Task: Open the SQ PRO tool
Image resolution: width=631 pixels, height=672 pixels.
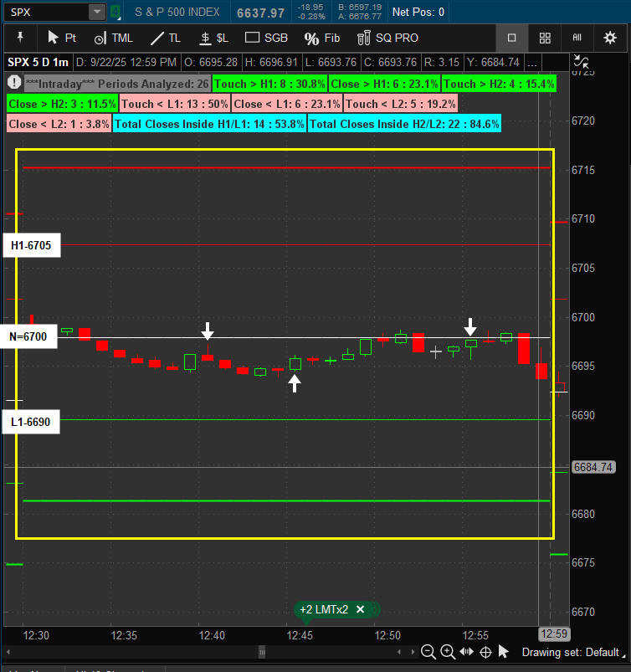Action: (387, 38)
